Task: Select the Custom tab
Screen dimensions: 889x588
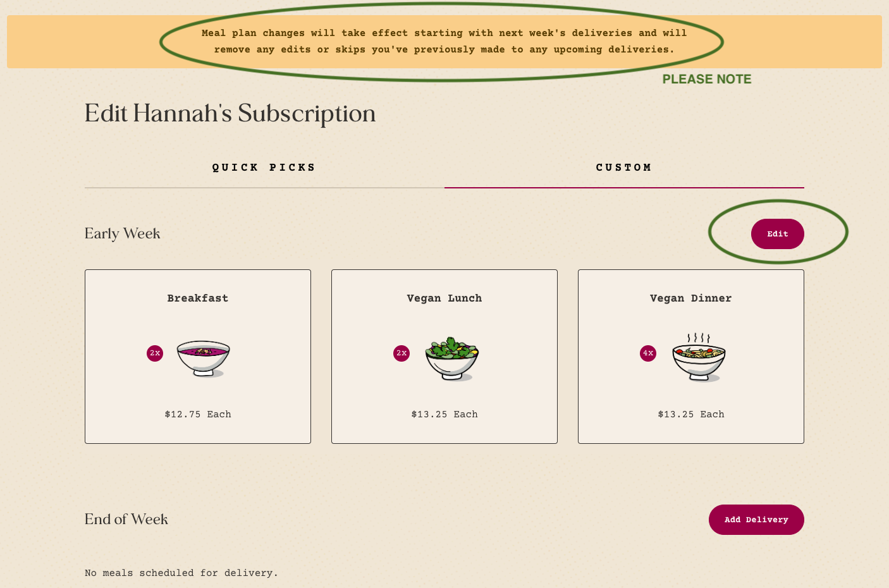Action: pos(624,168)
